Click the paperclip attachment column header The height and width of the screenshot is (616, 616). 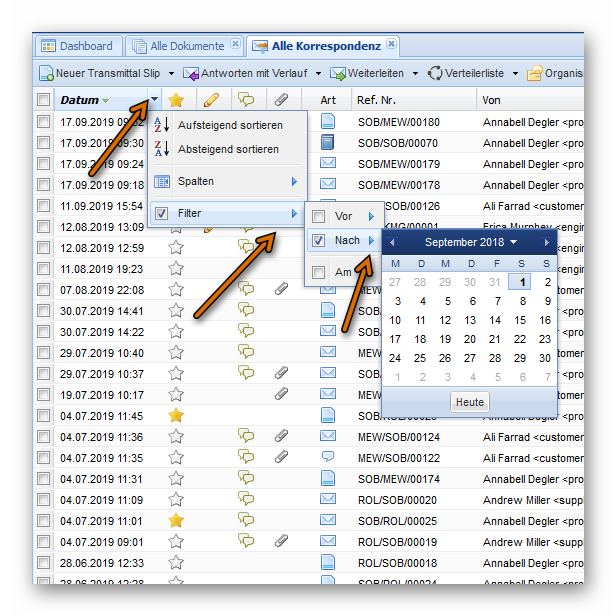tap(282, 100)
